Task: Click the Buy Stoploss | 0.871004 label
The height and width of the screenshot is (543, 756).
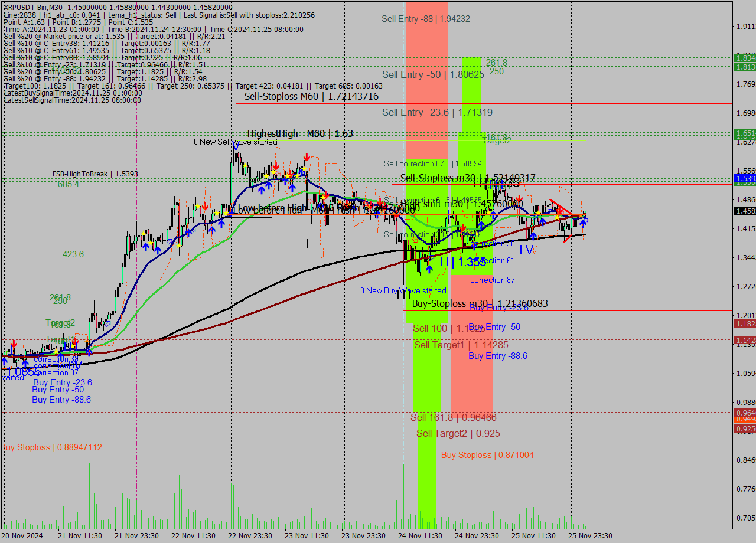Action: (x=487, y=455)
